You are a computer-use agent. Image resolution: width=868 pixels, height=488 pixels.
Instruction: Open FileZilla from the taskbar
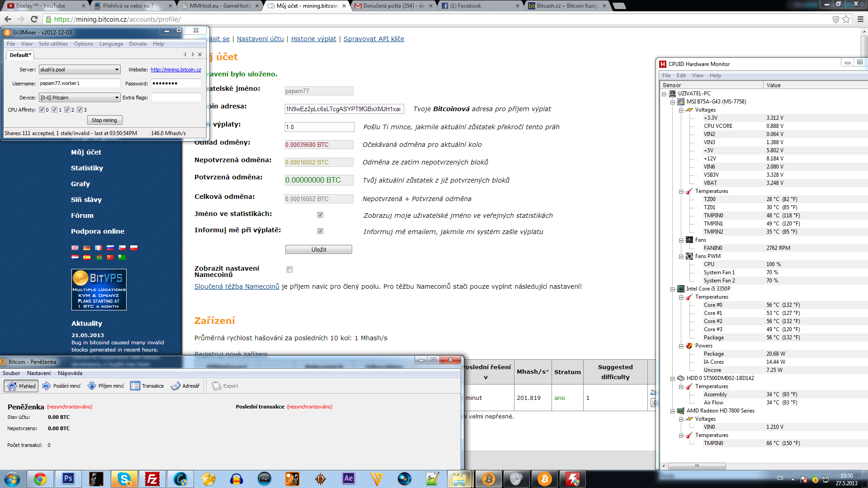pos(152,479)
